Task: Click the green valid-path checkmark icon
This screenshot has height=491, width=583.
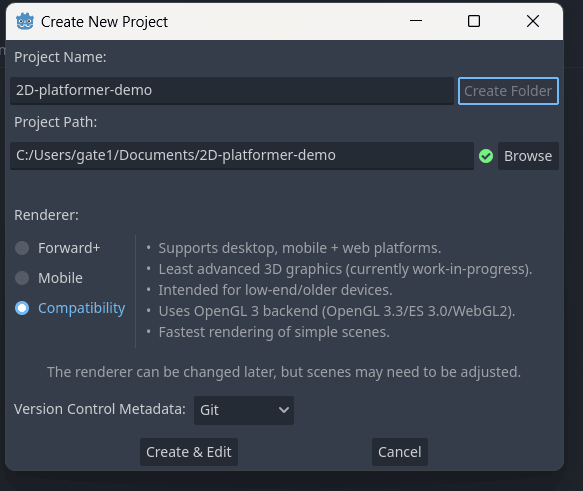Action: [486, 156]
